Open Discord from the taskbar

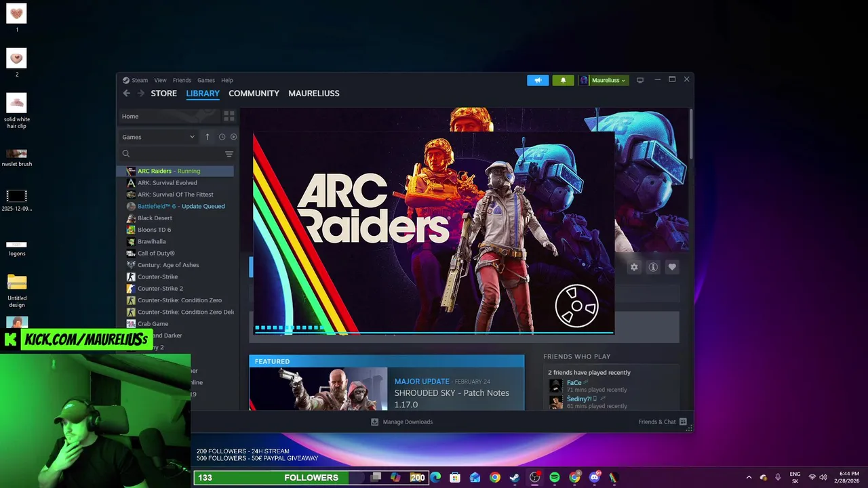point(595,478)
